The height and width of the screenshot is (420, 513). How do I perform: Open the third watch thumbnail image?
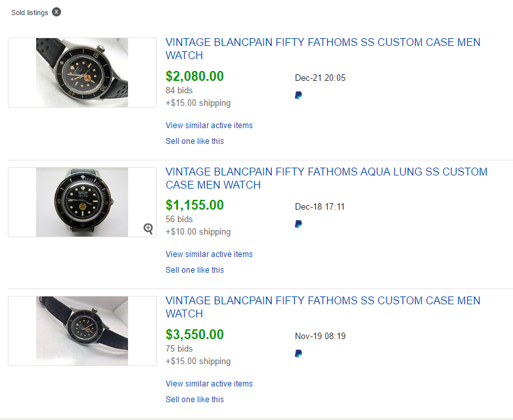point(82,331)
